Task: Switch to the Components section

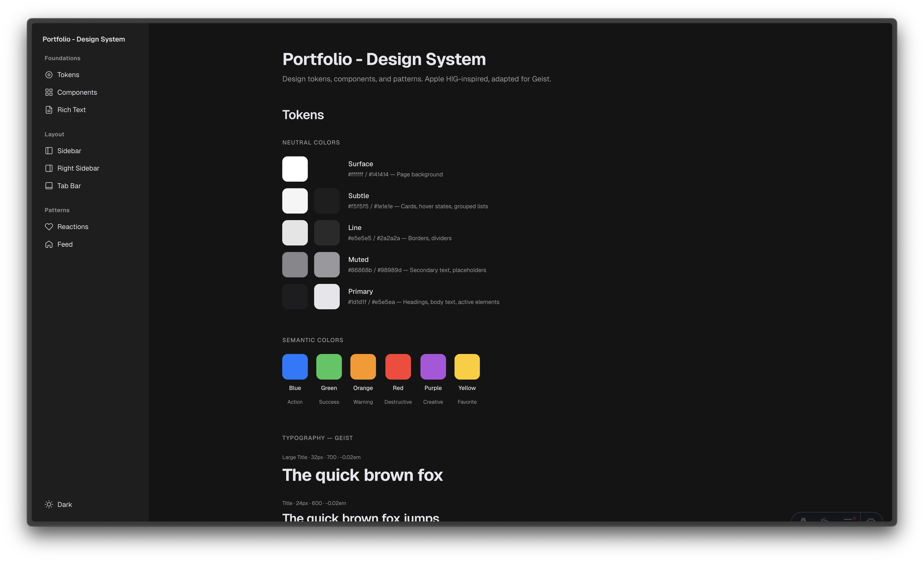Action: pos(77,92)
